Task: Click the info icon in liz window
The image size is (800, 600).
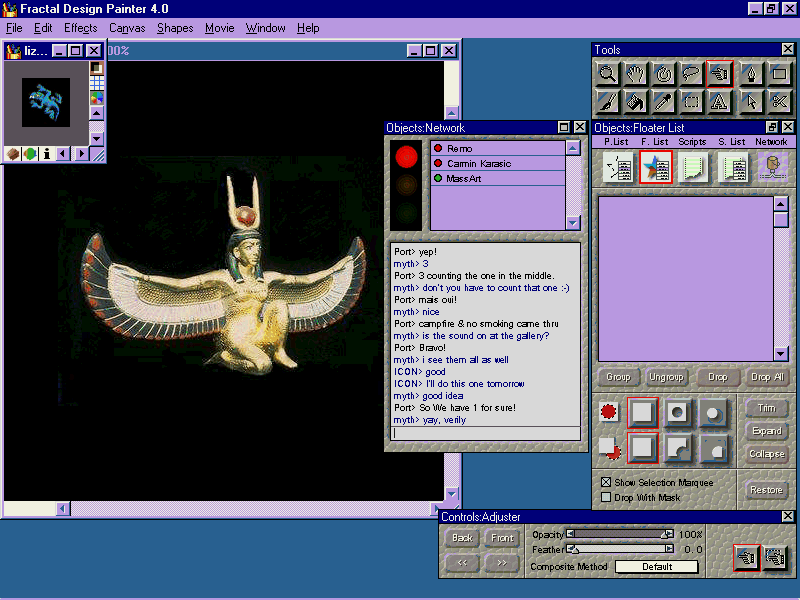Action: coord(47,154)
